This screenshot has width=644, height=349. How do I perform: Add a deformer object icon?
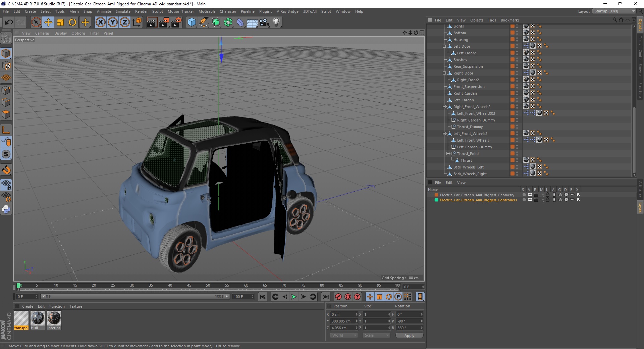point(240,22)
